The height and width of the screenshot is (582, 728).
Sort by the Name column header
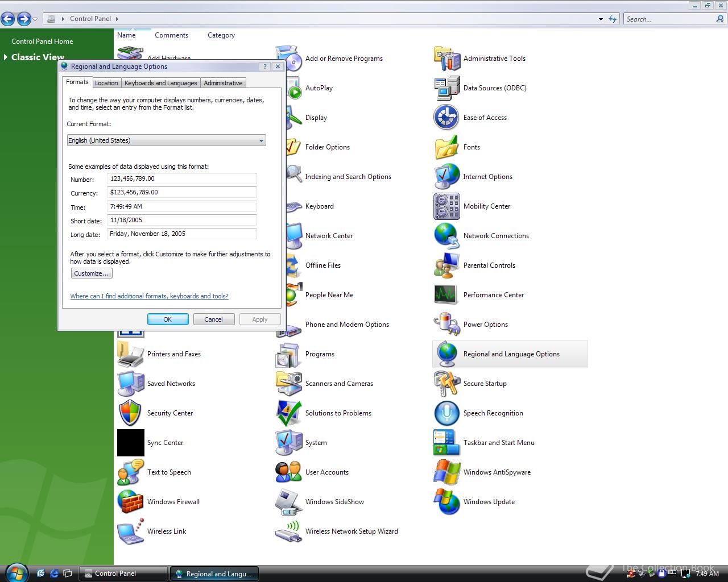[126, 35]
